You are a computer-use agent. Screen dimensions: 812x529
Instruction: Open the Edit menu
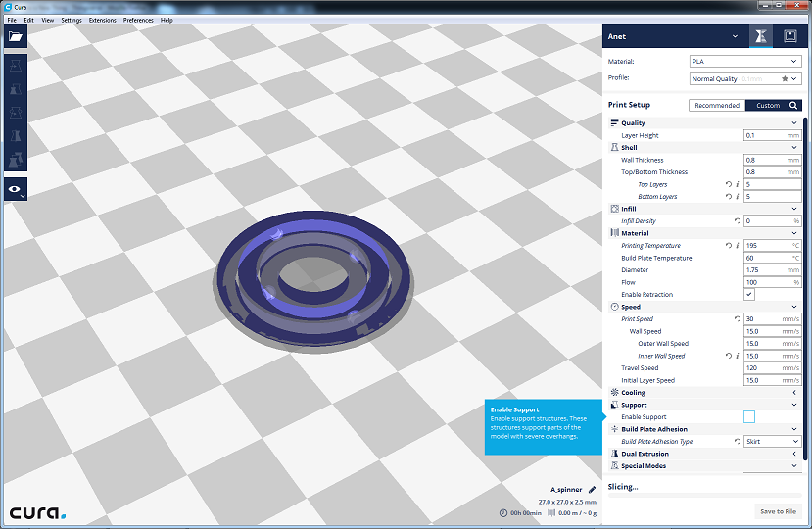tap(29, 20)
